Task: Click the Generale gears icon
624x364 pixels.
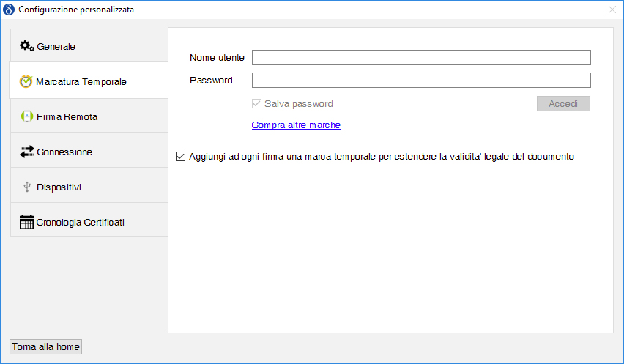Action: tap(27, 46)
